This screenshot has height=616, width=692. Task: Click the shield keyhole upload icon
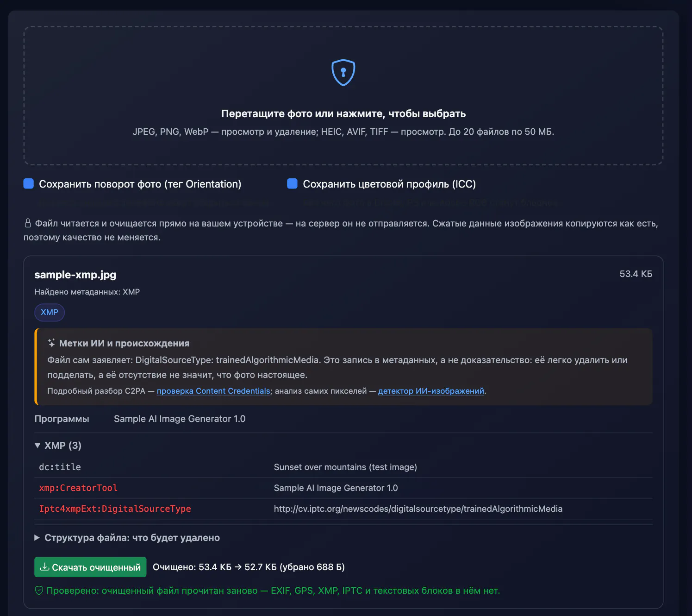point(343,73)
